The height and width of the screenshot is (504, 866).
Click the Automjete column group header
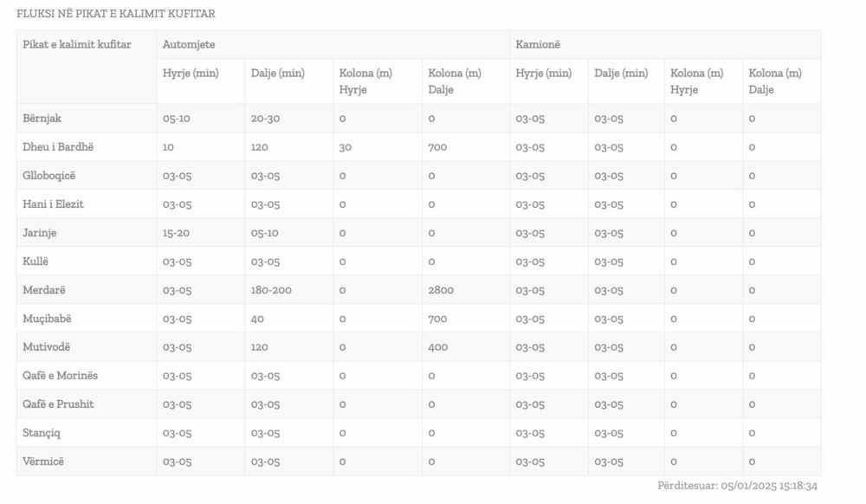pos(189,44)
